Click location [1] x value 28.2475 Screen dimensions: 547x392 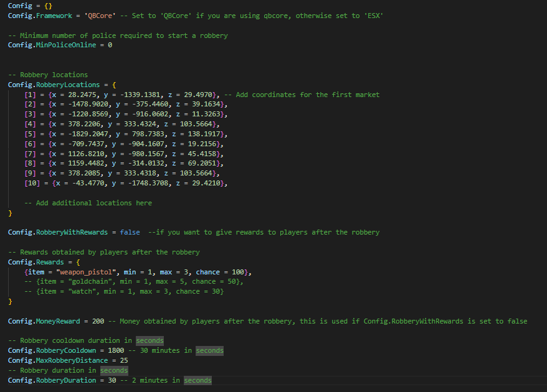83,95
